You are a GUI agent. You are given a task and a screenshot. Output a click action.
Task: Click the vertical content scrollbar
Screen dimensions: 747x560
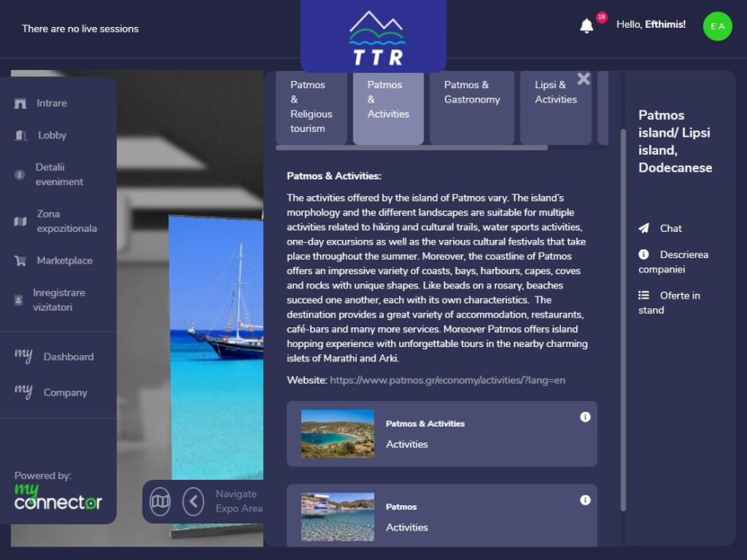tap(623, 319)
